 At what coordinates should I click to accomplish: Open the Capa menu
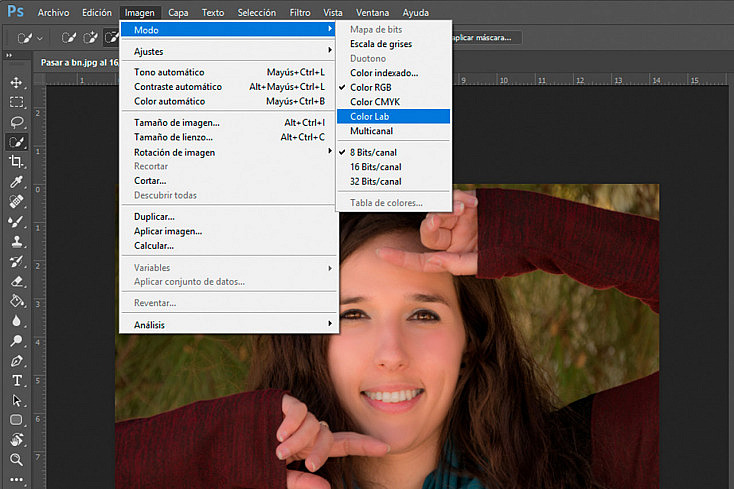(x=178, y=13)
